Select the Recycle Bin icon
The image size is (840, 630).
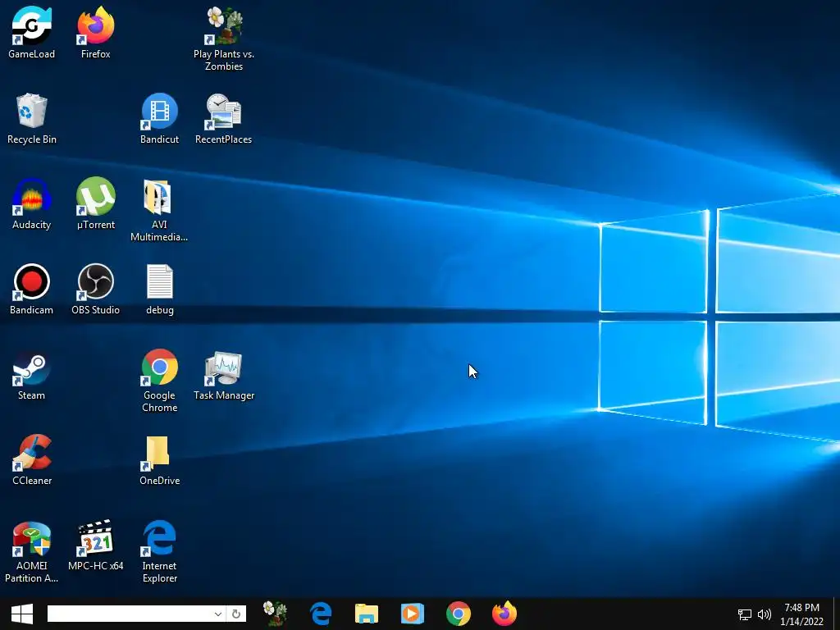click(x=32, y=118)
